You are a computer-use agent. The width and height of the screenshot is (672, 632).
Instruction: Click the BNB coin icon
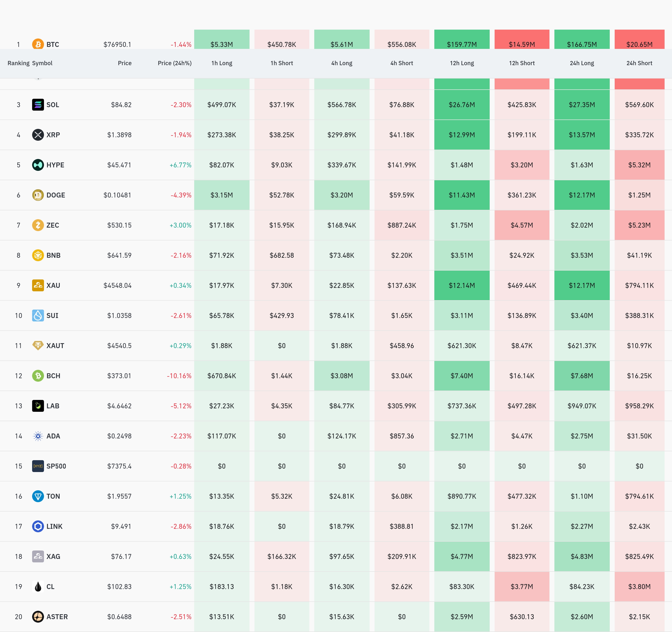[38, 255]
